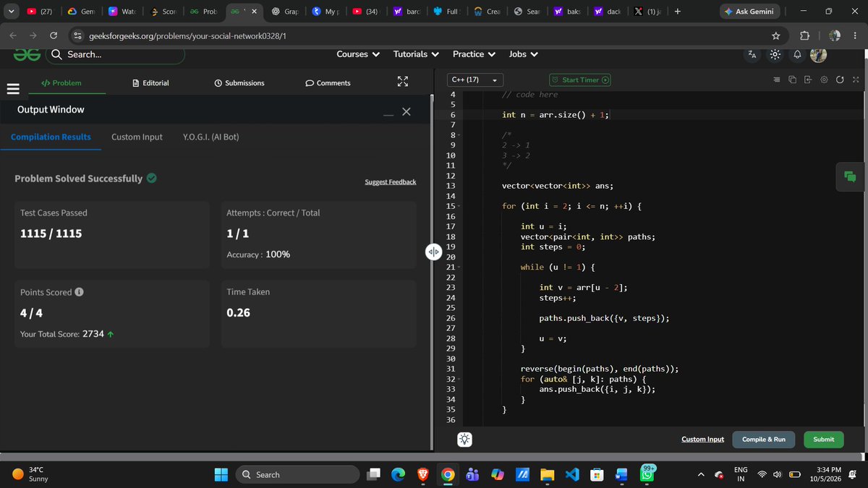Click the Points Scored info icon
This screenshot has height=488, width=868.
click(79, 292)
